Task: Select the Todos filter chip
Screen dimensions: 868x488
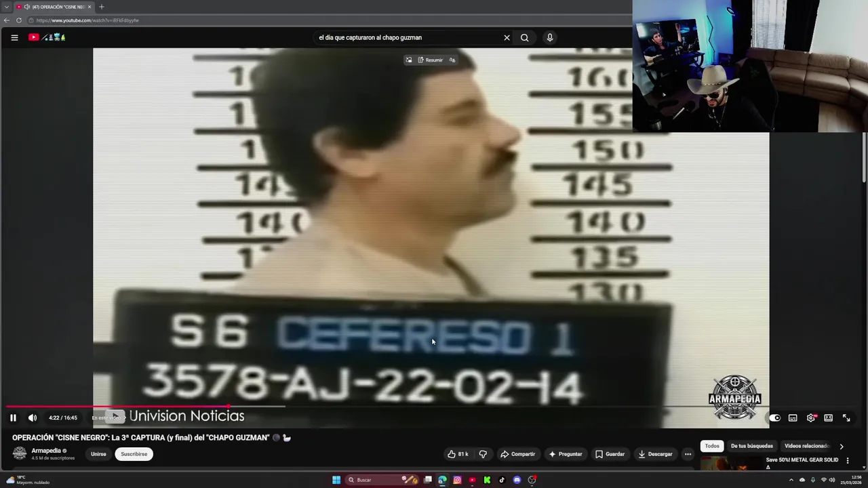Action: point(712,446)
